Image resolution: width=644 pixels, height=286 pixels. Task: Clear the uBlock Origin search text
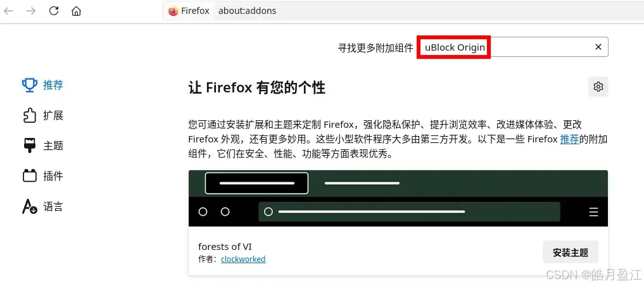598,47
